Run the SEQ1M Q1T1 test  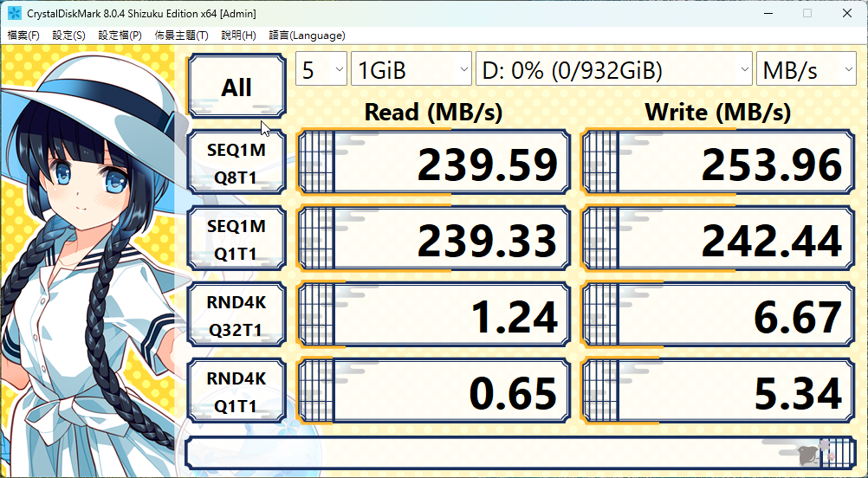pos(236,241)
